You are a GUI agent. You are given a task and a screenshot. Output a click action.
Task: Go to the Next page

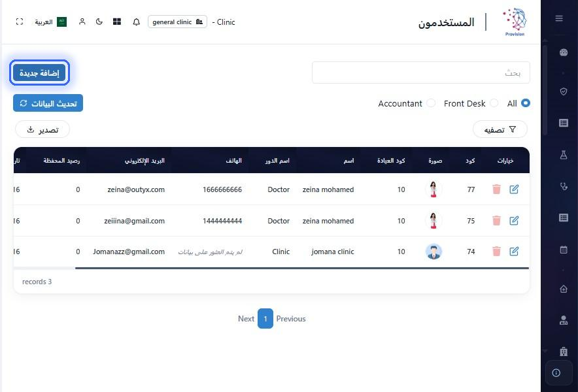(246, 319)
